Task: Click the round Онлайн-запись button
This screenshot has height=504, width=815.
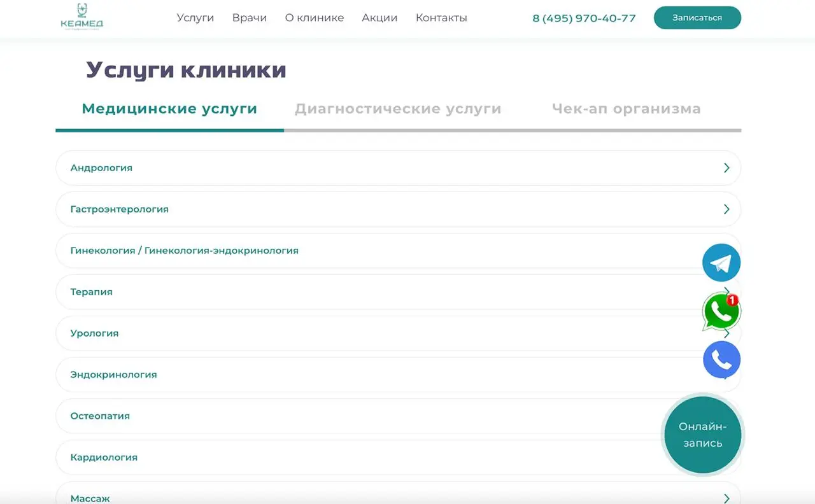Action: [x=702, y=435]
